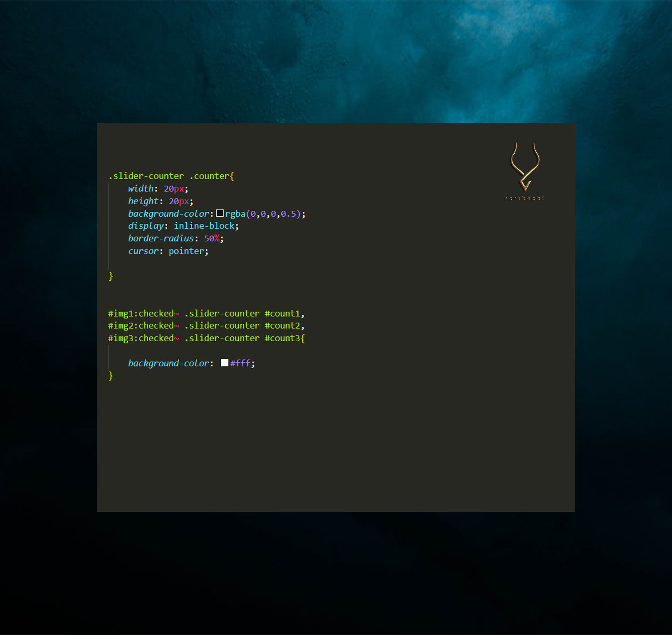This screenshot has width=672, height=635.
Task: Open the rgba(0,0,0,0.5) color swatch
Action: [220, 213]
